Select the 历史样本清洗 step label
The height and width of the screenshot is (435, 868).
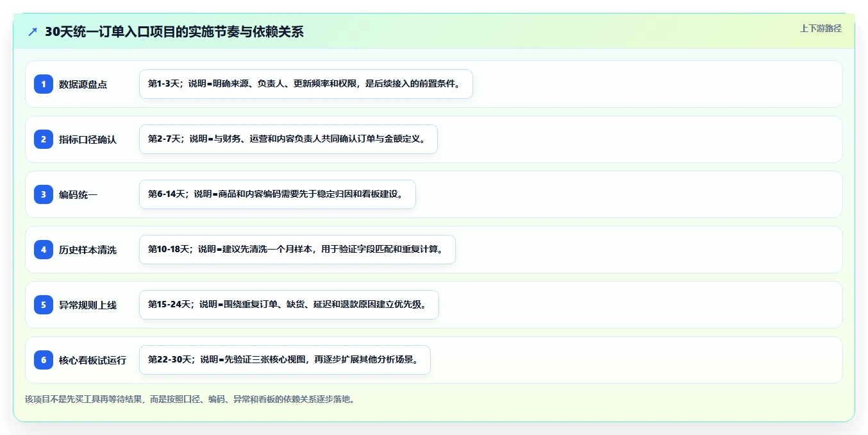pos(88,250)
